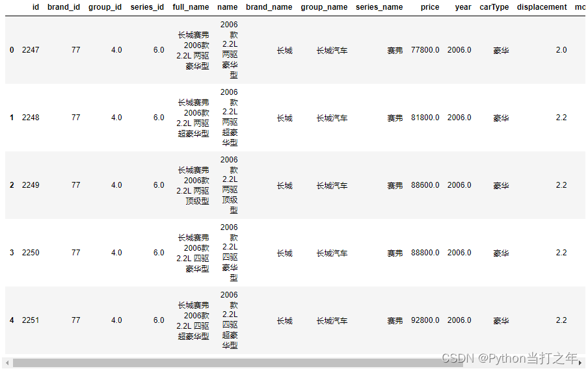Screen dimensions: 588x371
Task: Click the right scroll arrow of horizontal scrollbar
Action: [x=580, y=363]
